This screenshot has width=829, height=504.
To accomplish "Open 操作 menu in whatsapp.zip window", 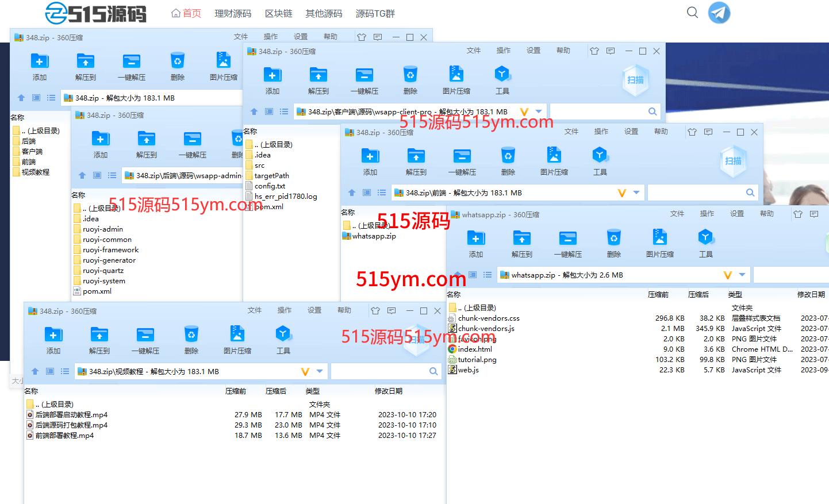I will pos(707,214).
